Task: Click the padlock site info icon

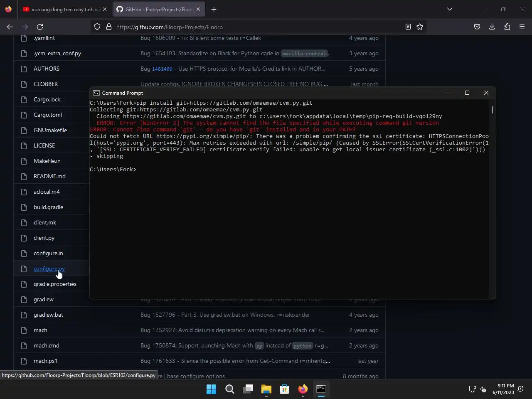Action: point(109,27)
